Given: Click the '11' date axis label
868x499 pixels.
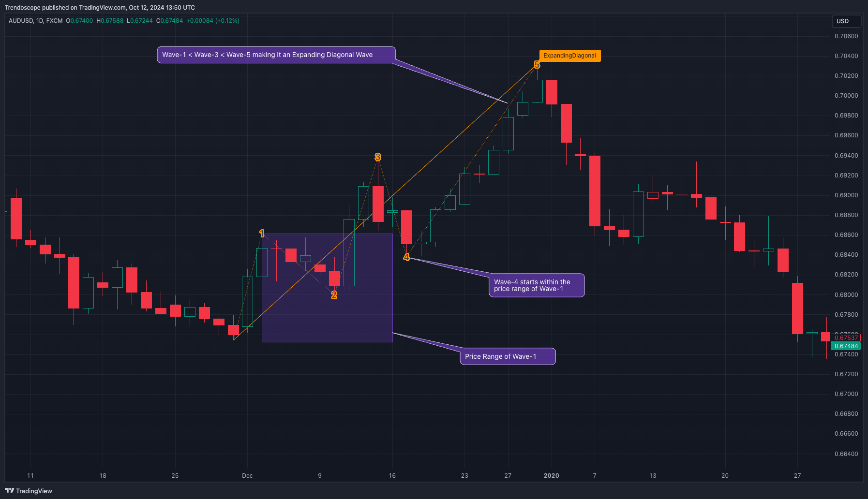Looking at the screenshot, I should click(30, 476).
